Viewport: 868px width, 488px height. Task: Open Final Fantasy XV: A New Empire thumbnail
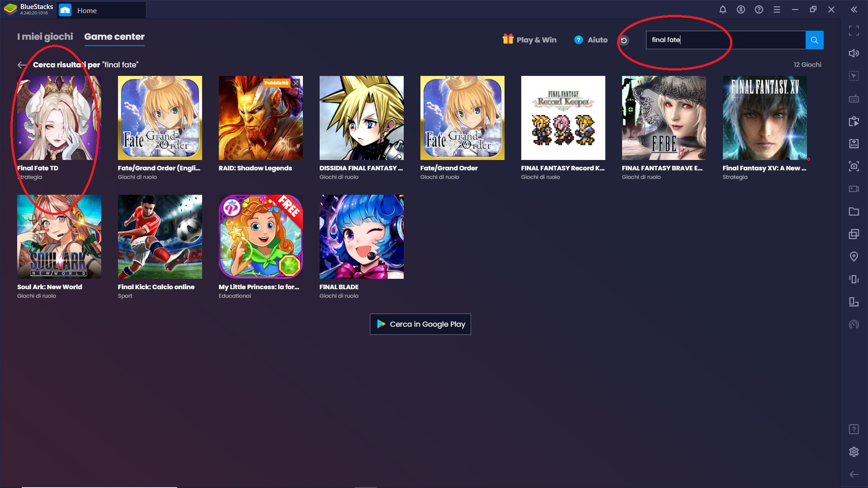coord(765,118)
